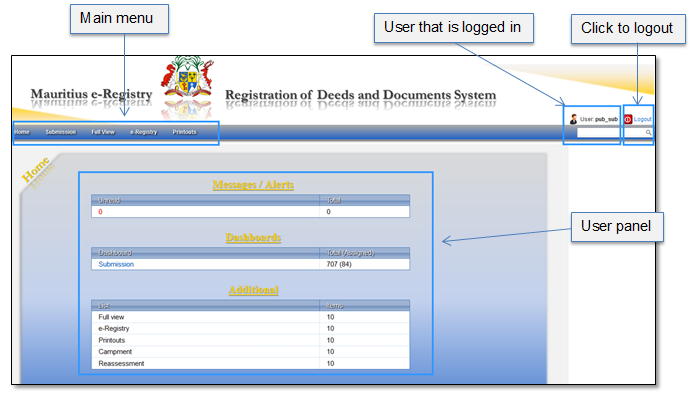Viewport: 695px width, 396px height.
Task: Click the search magnifier icon
Action: 648,132
